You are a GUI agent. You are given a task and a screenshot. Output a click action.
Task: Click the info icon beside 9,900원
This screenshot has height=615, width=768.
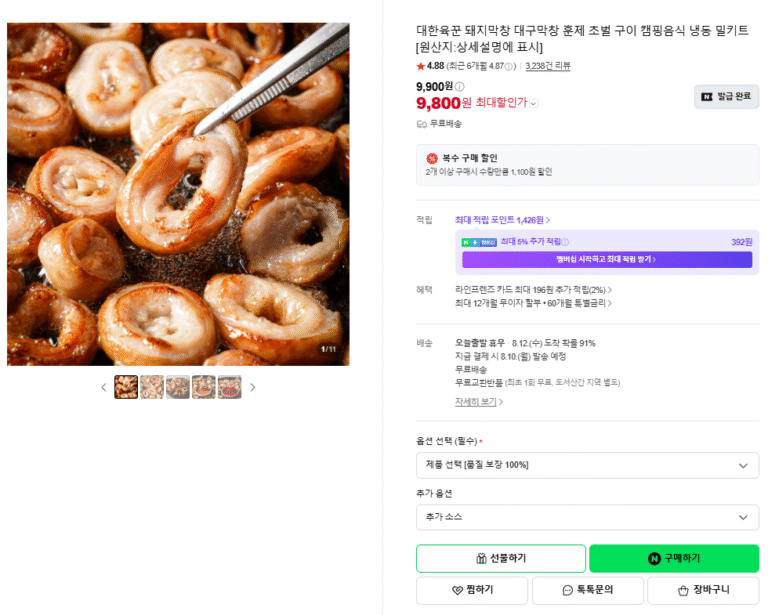coord(459,87)
